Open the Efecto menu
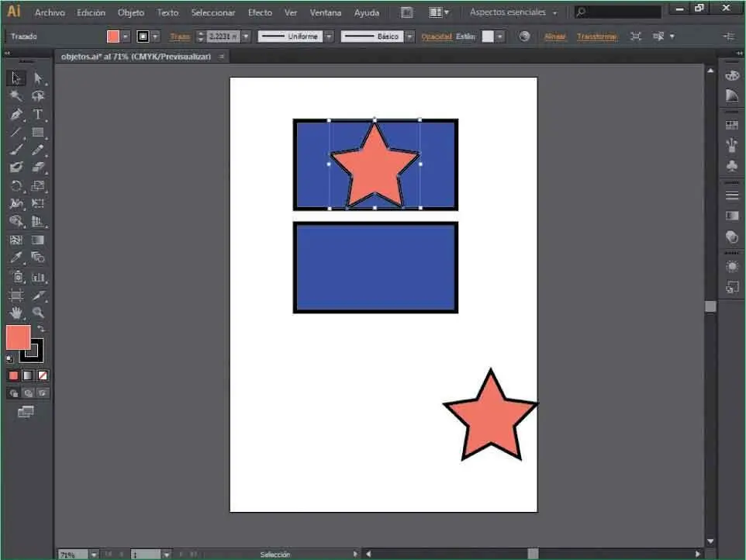This screenshot has height=560, width=746. pos(260,13)
